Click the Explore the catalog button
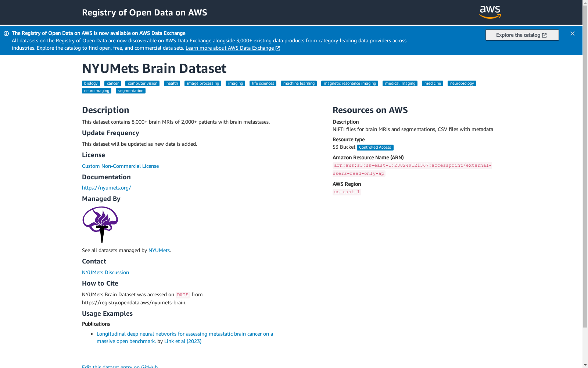588x368 pixels. tap(522, 35)
